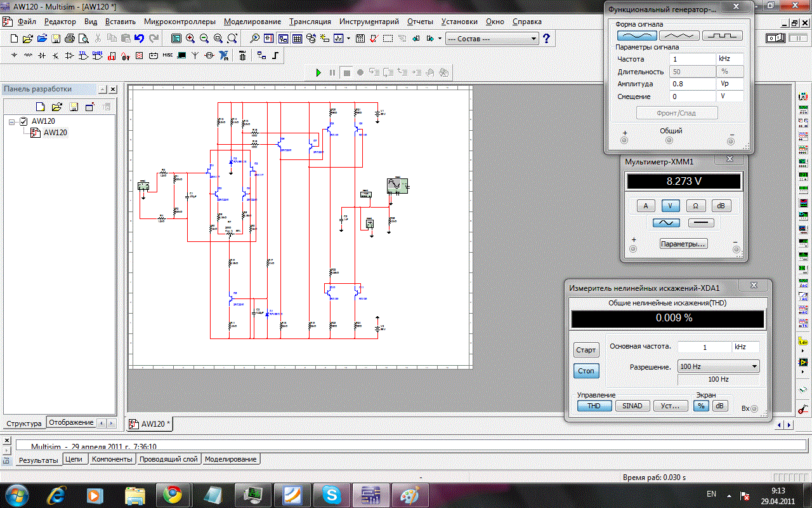812x508 pixels.
Task: Select DC line mode on the multimeter
Action: 700,223
